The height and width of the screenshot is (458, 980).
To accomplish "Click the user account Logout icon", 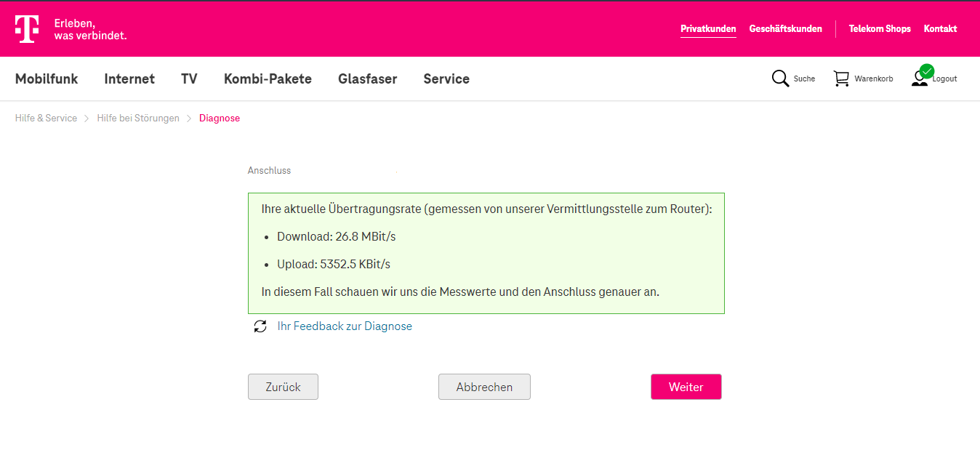I will (920, 77).
